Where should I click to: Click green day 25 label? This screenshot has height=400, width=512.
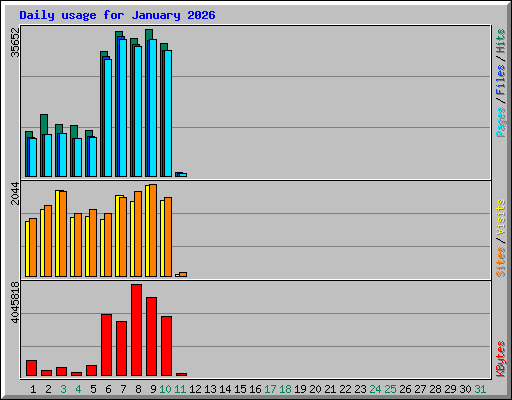pos(390,389)
